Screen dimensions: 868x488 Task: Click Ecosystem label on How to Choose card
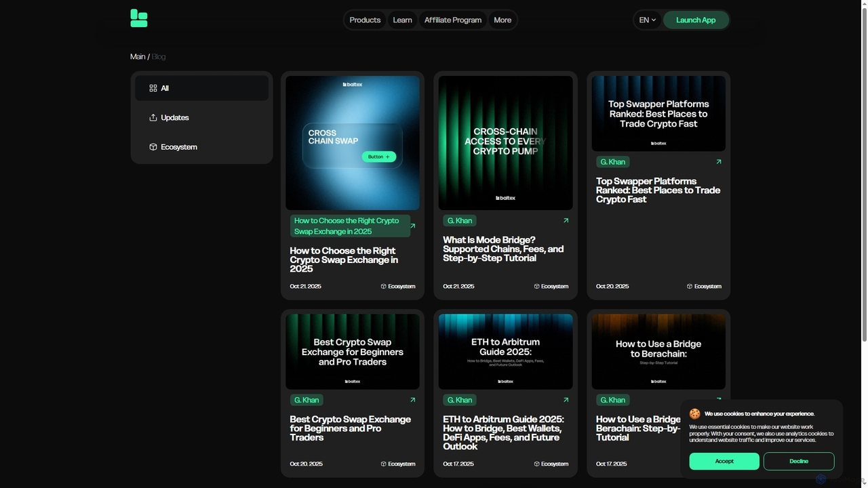point(398,287)
